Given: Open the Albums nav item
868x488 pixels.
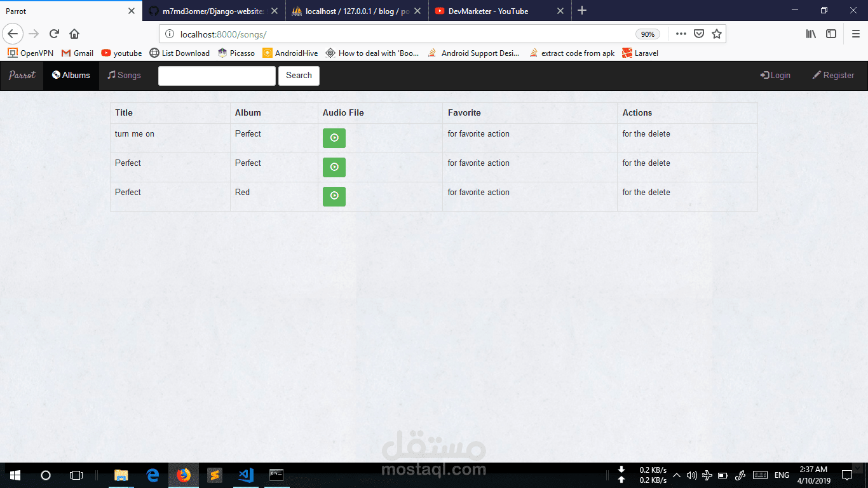Looking at the screenshot, I should click(71, 75).
